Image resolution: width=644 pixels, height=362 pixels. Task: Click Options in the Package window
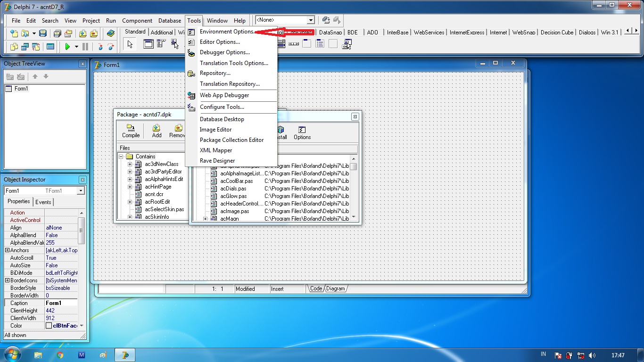pos(302,133)
